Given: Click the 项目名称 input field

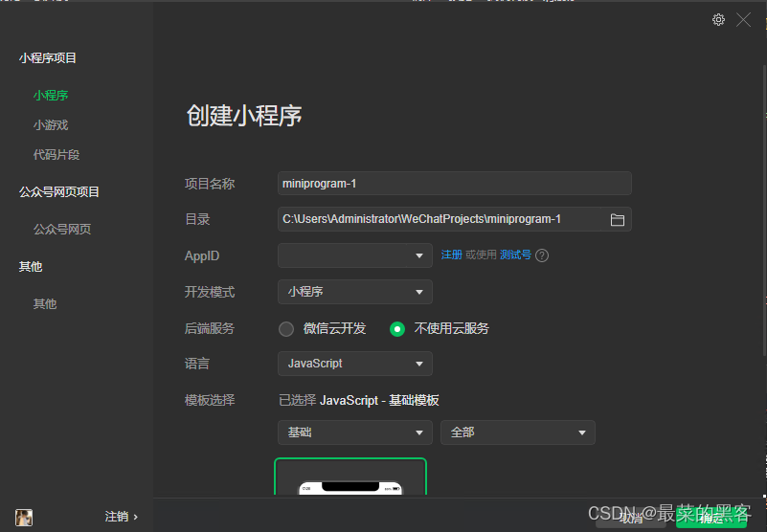Looking at the screenshot, I should tap(455, 184).
